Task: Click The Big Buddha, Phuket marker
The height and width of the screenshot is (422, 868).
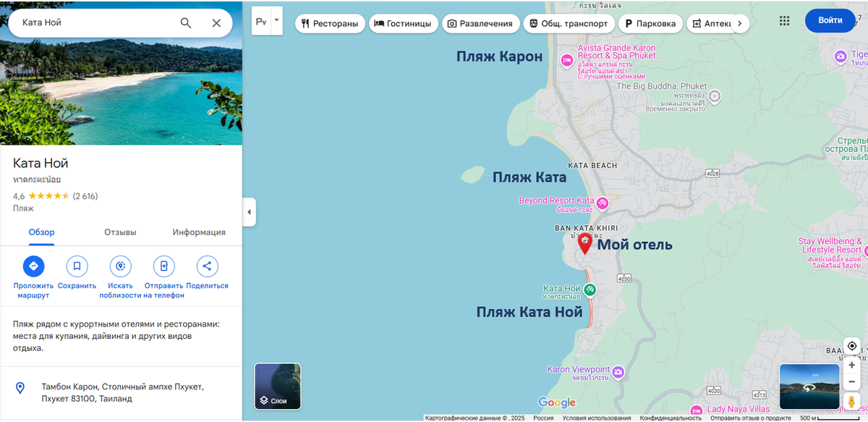Action: [715, 96]
